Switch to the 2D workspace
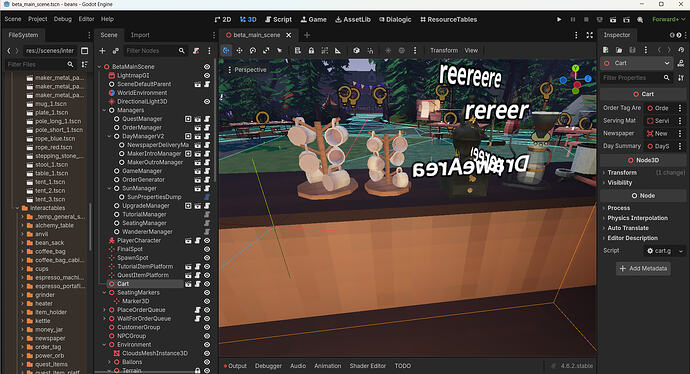The image size is (690, 374). tap(223, 19)
